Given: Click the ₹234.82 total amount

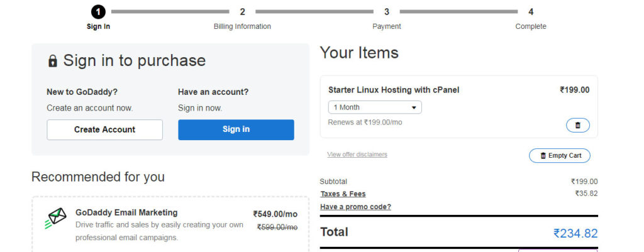Looking at the screenshot, I should pyautogui.click(x=575, y=233).
